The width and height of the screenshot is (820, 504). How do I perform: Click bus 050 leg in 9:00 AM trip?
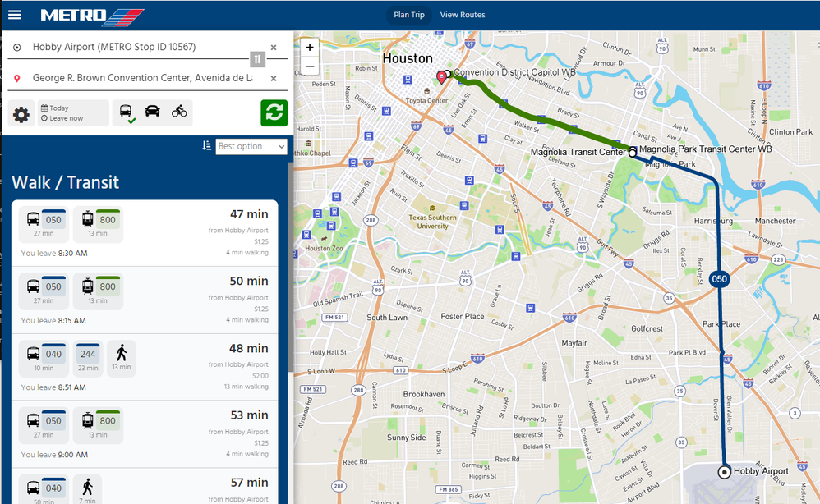click(44, 426)
